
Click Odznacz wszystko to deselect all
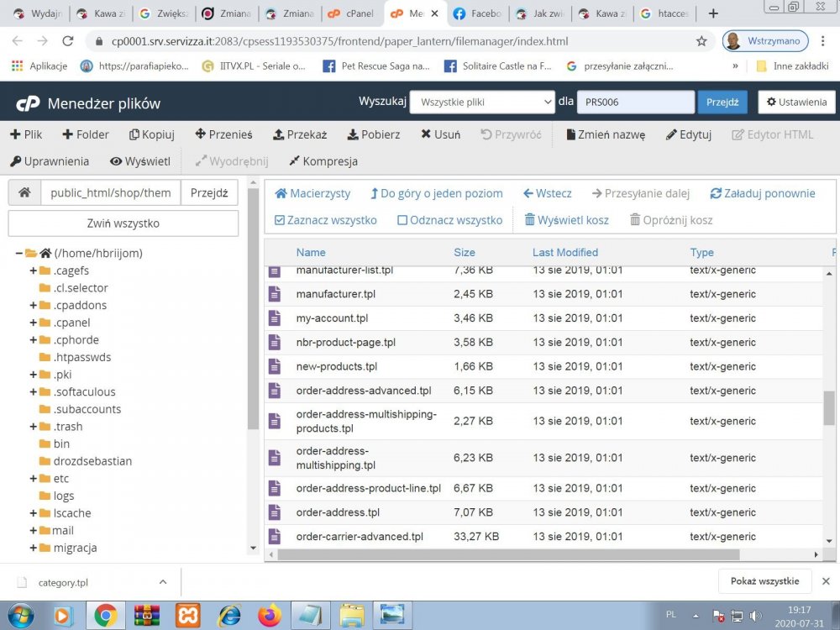(450, 220)
